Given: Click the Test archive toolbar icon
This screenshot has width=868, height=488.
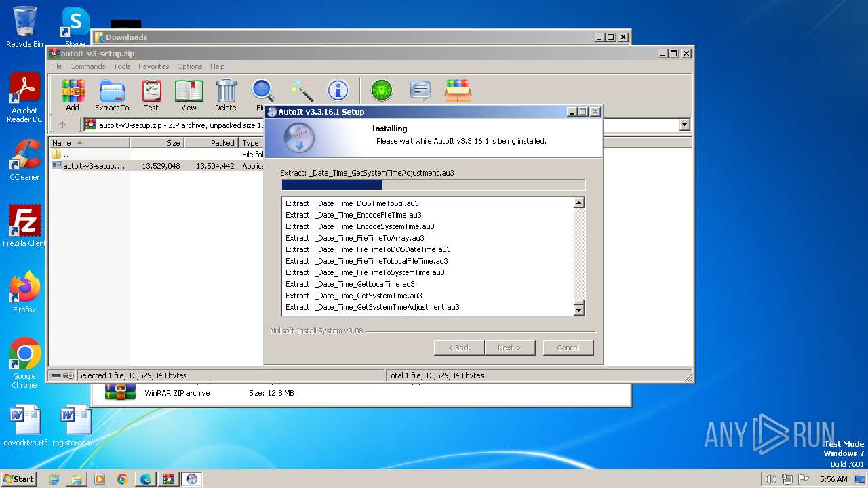Looking at the screenshot, I should [151, 95].
